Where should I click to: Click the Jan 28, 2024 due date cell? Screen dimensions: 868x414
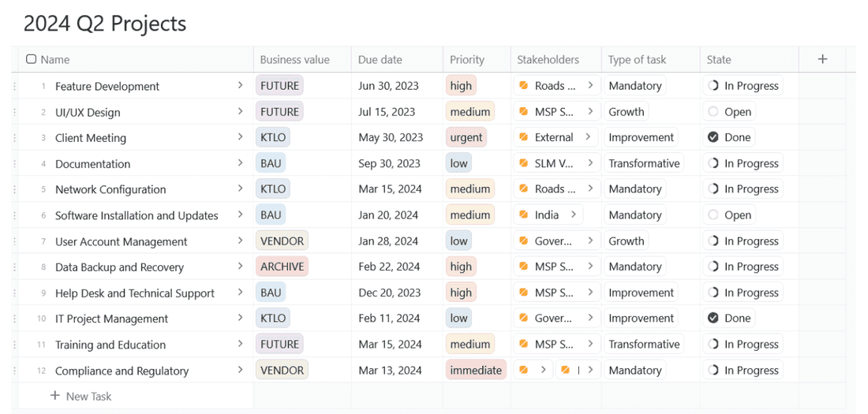388,241
